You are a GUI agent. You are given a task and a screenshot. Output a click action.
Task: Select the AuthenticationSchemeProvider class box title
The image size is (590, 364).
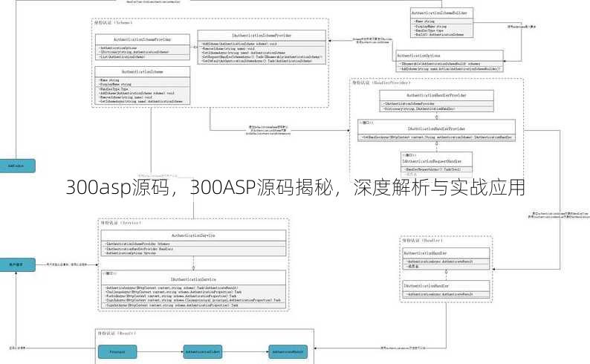pyautogui.click(x=142, y=39)
